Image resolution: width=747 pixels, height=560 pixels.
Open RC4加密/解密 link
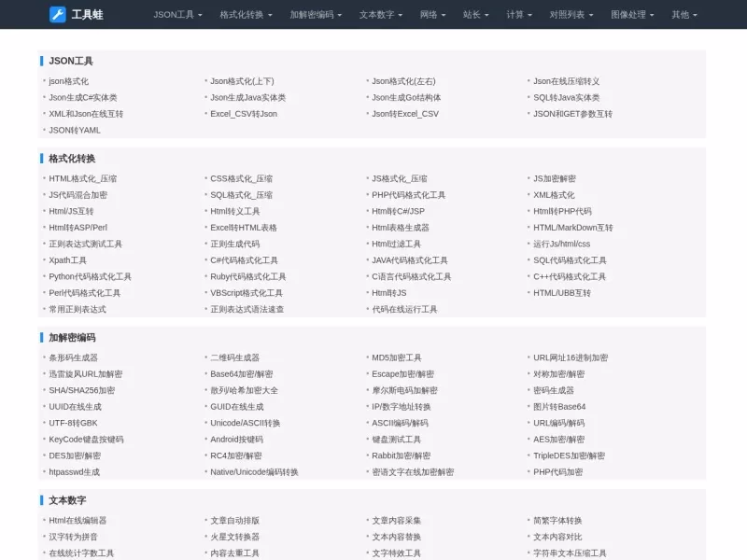click(x=236, y=455)
